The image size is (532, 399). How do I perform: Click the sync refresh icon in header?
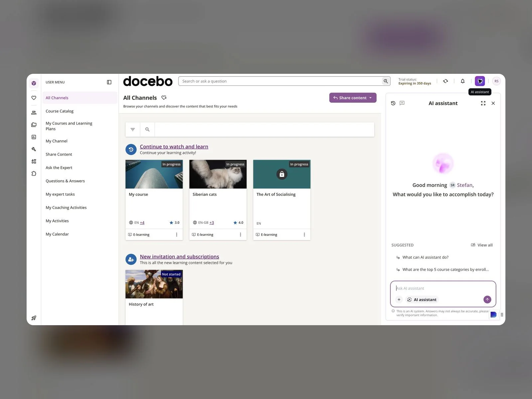[446, 81]
